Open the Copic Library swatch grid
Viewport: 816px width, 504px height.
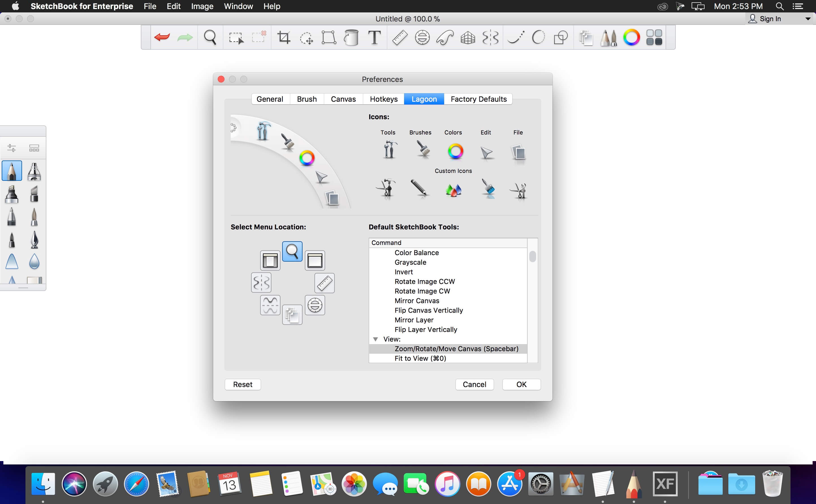pos(654,37)
